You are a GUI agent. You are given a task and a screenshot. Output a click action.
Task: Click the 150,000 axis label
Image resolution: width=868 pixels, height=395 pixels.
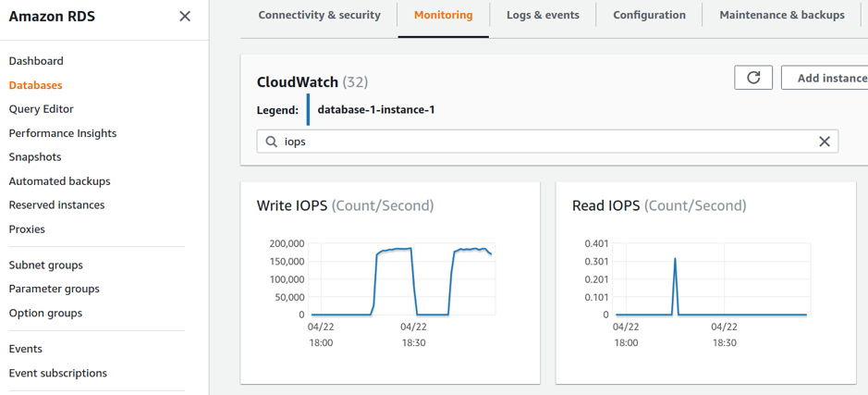pyautogui.click(x=287, y=261)
